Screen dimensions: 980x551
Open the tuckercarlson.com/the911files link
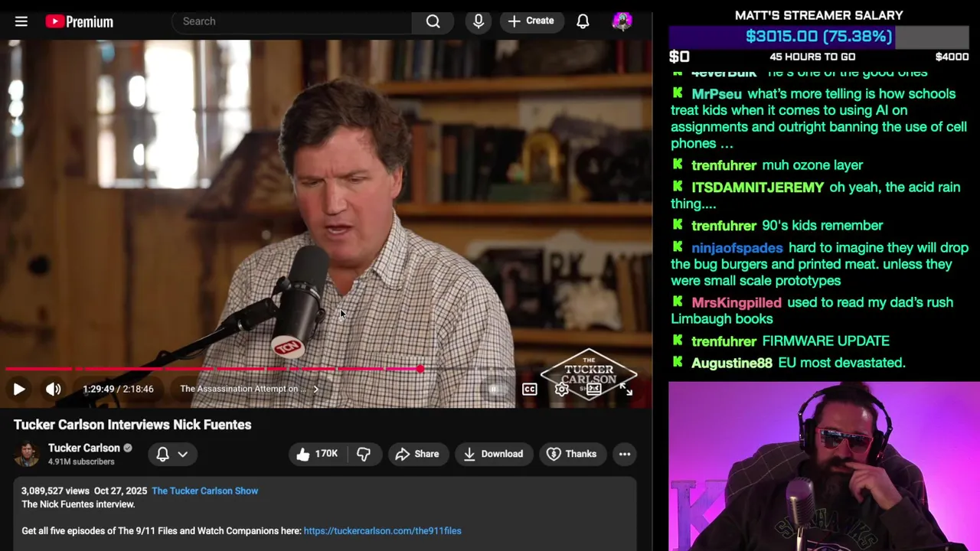pyautogui.click(x=383, y=530)
